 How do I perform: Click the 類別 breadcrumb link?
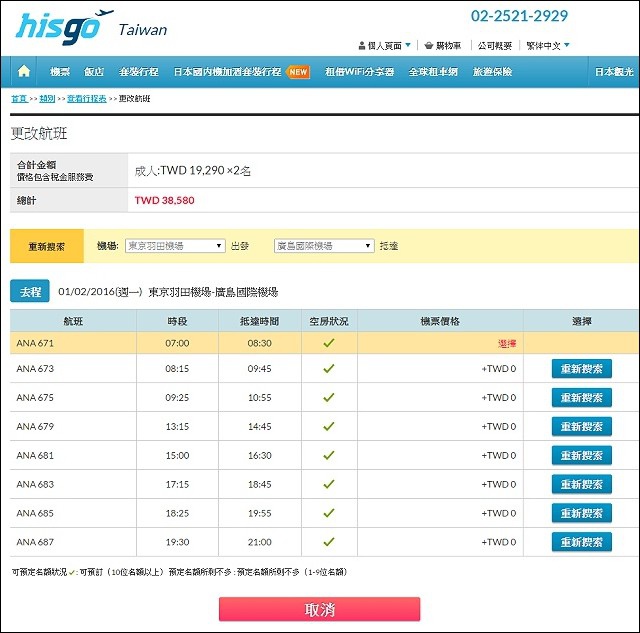(x=47, y=98)
